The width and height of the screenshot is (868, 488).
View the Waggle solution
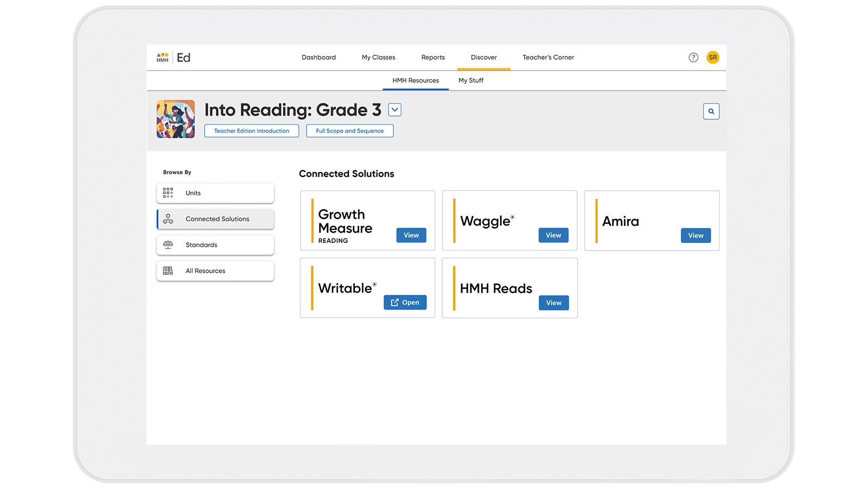(553, 235)
